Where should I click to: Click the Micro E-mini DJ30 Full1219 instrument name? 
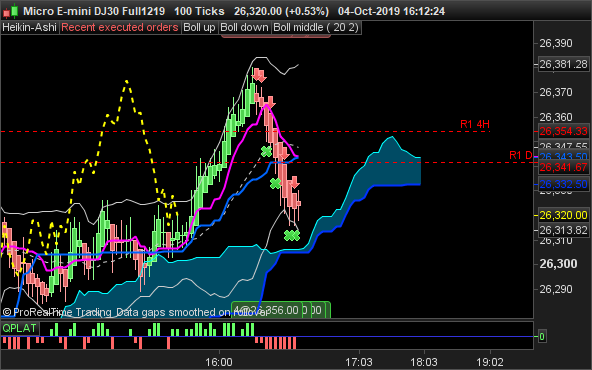point(94,11)
